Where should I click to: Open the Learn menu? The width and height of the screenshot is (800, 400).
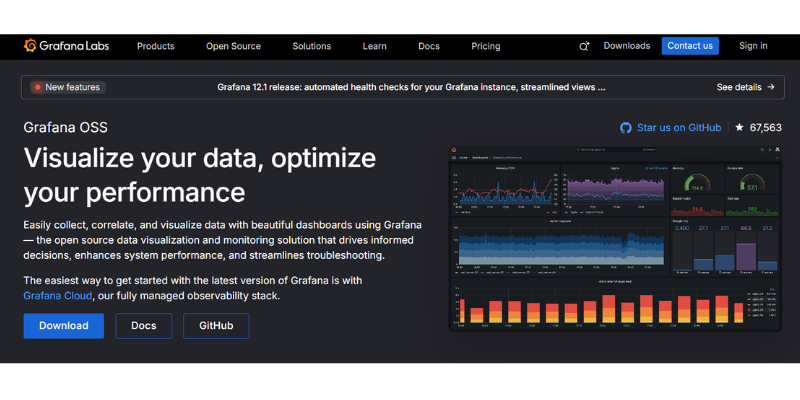pyautogui.click(x=375, y=46)
